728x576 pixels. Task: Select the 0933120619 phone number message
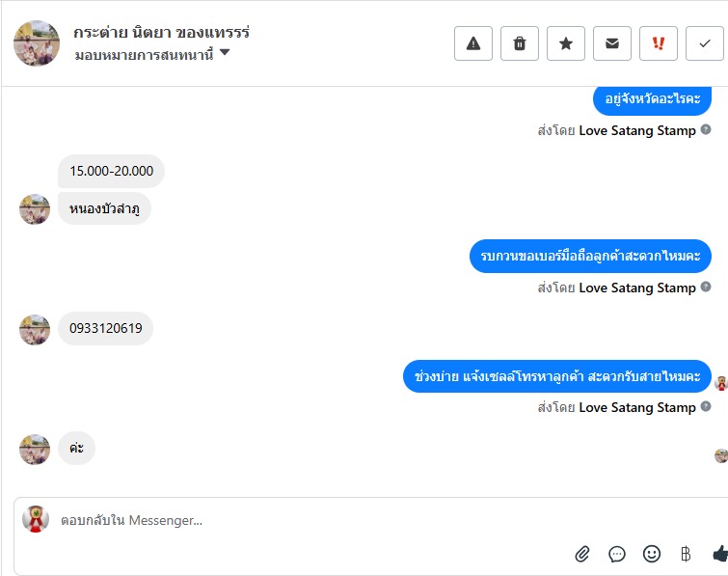point(106,329)
